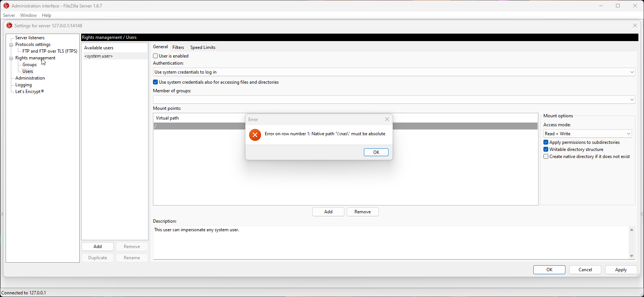
Task: Select the '/' mount point row
Action: coord(346,126)
